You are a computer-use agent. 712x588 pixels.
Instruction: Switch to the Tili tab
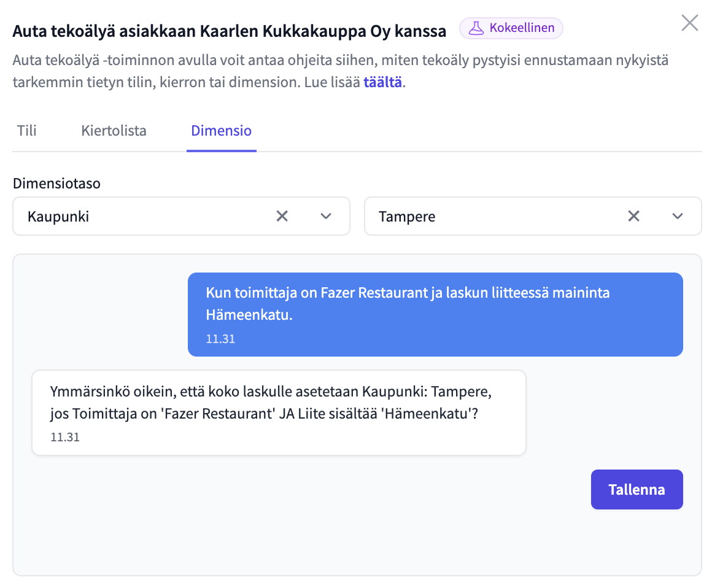click(x=27, y=131)
